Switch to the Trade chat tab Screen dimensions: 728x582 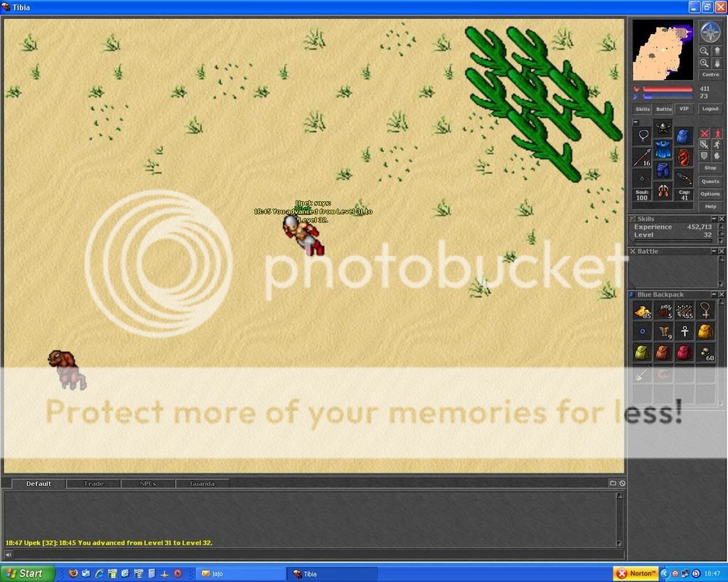(93, 484)
